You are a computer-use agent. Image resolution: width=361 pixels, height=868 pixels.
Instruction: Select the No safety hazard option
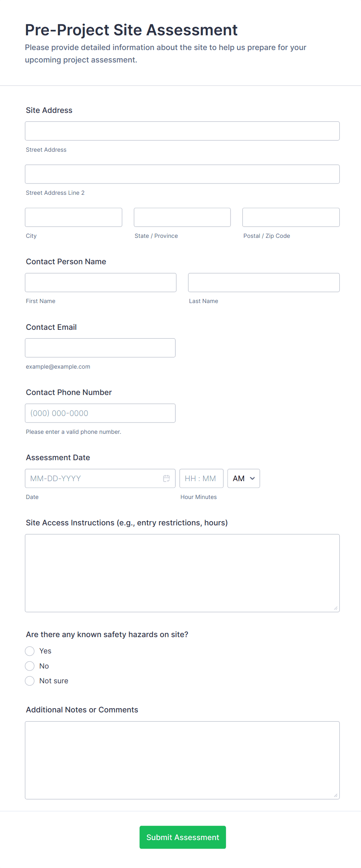30,665
